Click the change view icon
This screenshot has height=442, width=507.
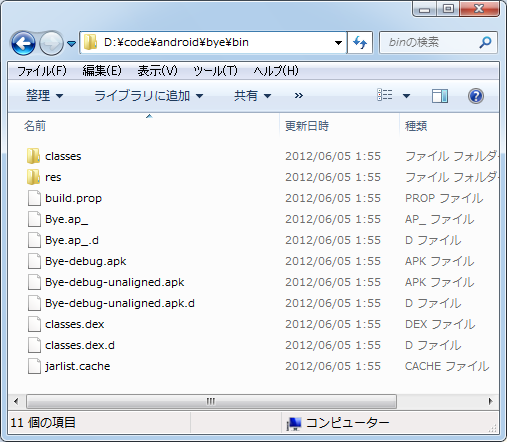pyautogui.click(x=385, y=95)
